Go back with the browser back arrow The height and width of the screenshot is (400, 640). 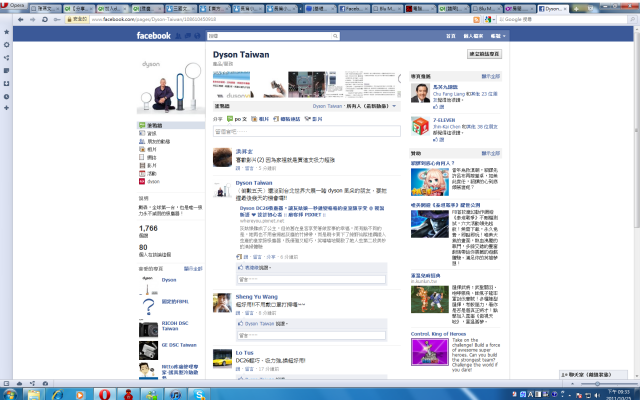click(21, 19)
